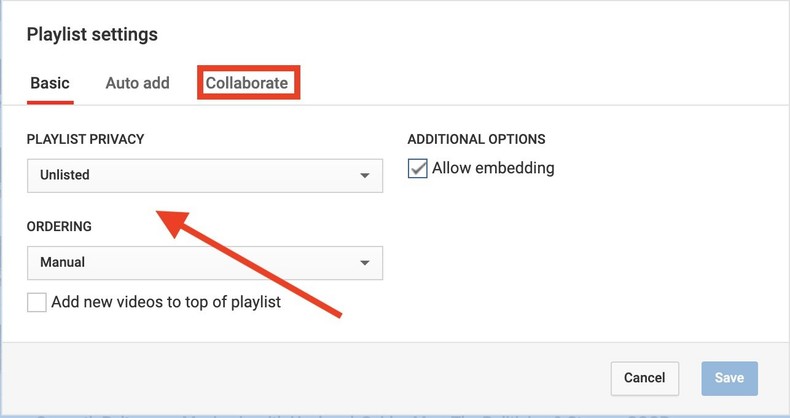
Task: Switch to the Basic tab
Action: coord(50,83)
